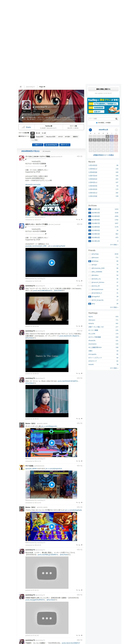Select the OR検索 radio option

pyautogui.click(x=105, y=123)
